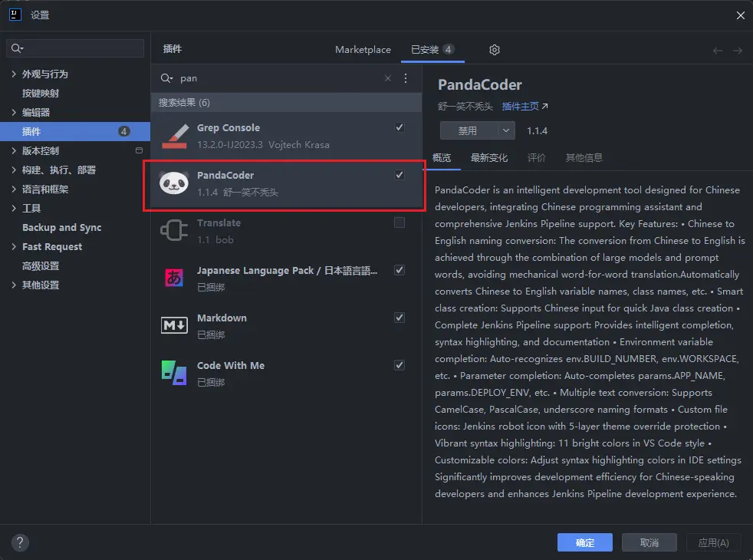Click the project-level icon beside 版本控制
Screen dimensions: 753x560
[x=139, y=150]
